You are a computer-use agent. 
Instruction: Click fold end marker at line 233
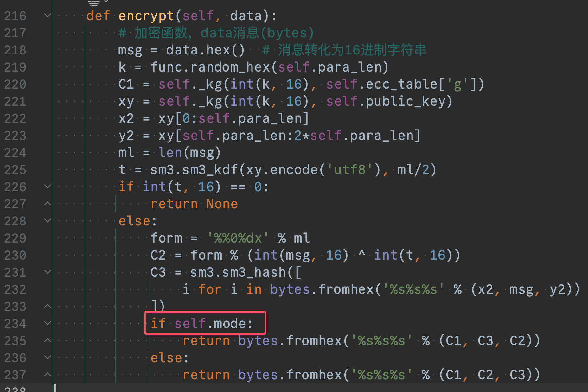[x=48, y=306]
